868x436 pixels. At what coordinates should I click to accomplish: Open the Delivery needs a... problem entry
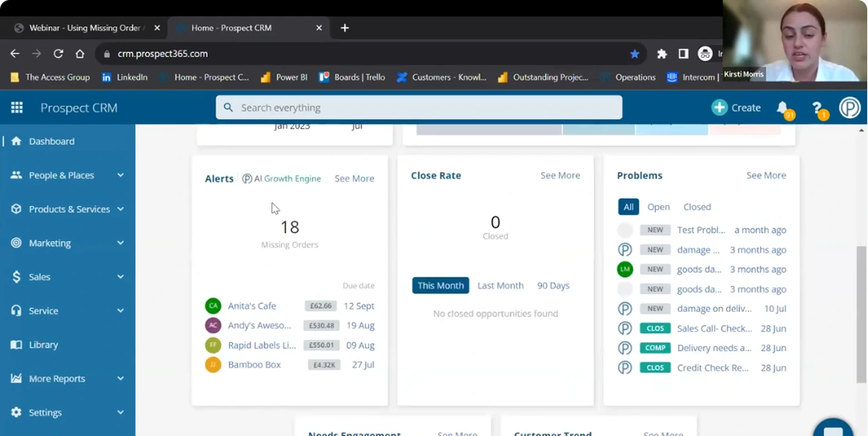tap(714, 348)
